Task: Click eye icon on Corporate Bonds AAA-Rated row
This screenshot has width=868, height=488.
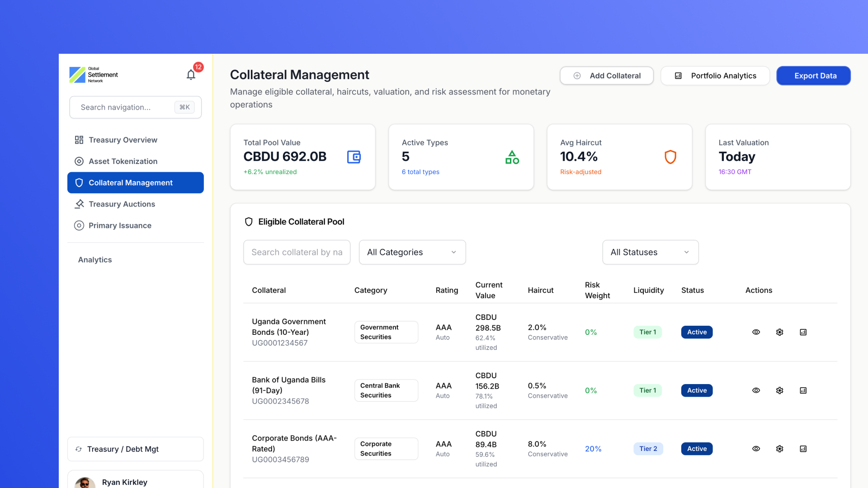Action: point(756,449)
